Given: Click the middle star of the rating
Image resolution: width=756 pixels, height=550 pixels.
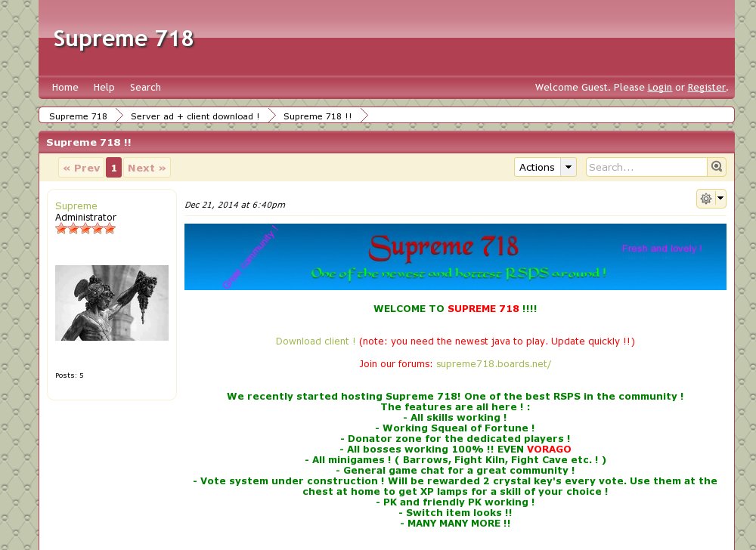Looking at the screenshot, I should pyautogui.click(x=85, y=228).
